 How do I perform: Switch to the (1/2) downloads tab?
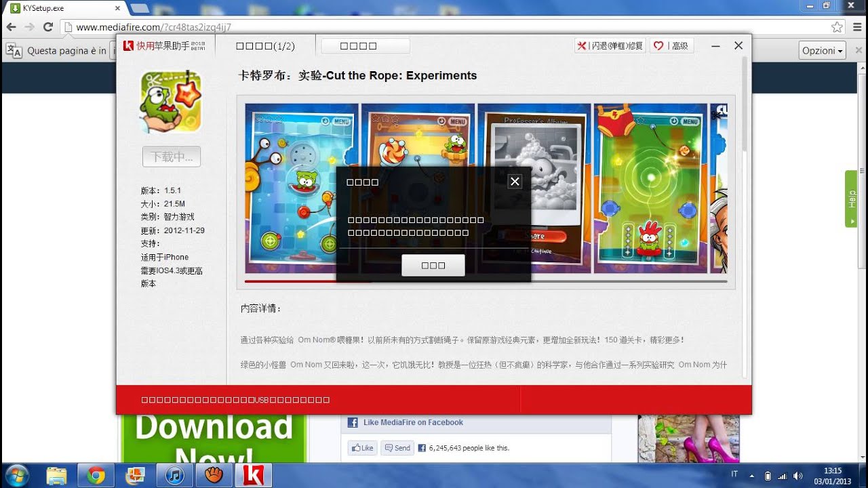[265, 46]
